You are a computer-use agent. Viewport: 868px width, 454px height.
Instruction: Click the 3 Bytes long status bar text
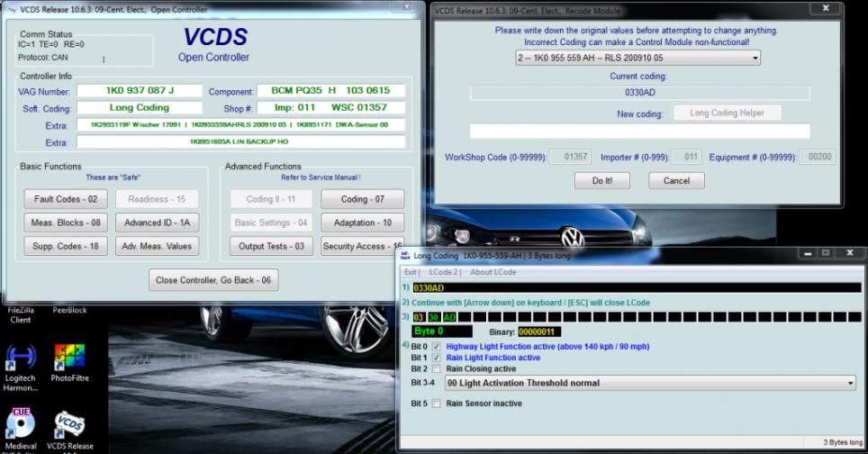pyautogui.click(x=843, y=442)
